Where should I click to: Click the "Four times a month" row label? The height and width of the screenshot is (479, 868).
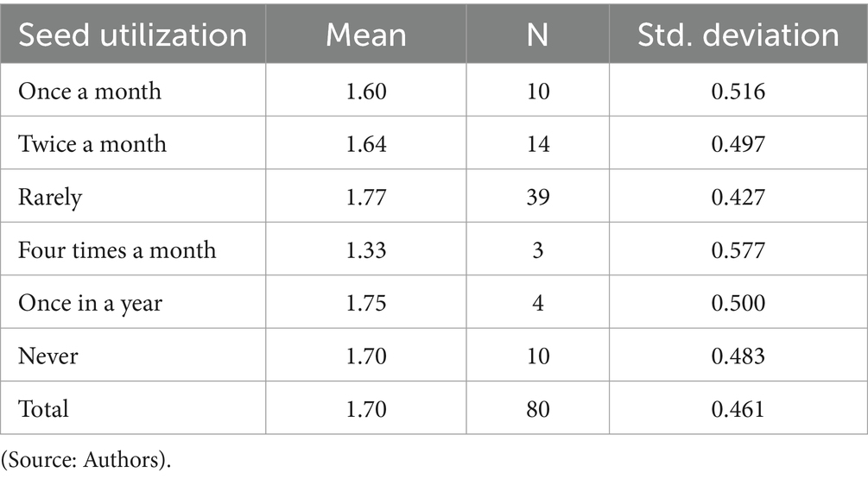pos(117,250)
